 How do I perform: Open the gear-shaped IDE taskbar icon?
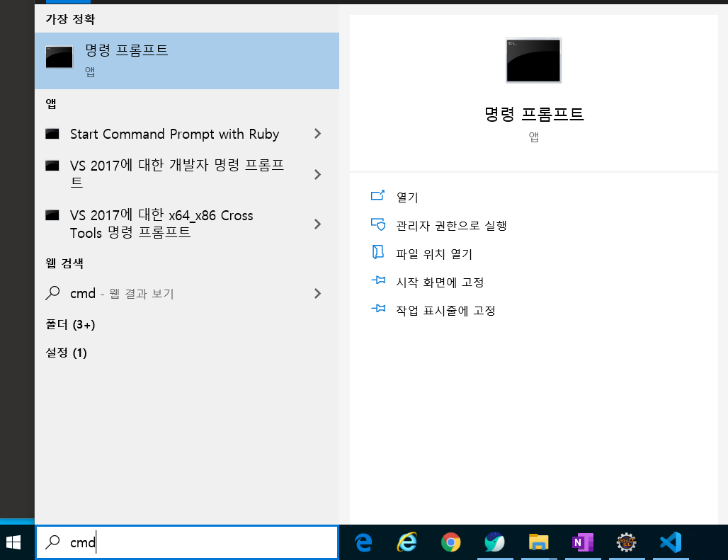point(626,542)
